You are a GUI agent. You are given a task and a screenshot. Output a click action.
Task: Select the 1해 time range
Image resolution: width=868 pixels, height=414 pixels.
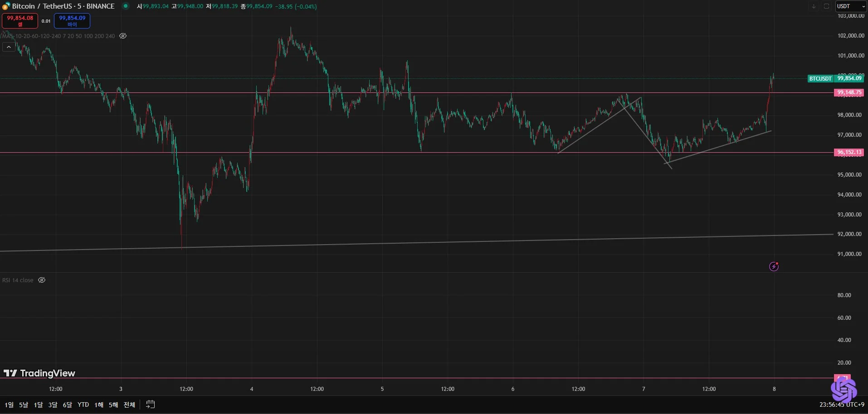click(99, 404)
